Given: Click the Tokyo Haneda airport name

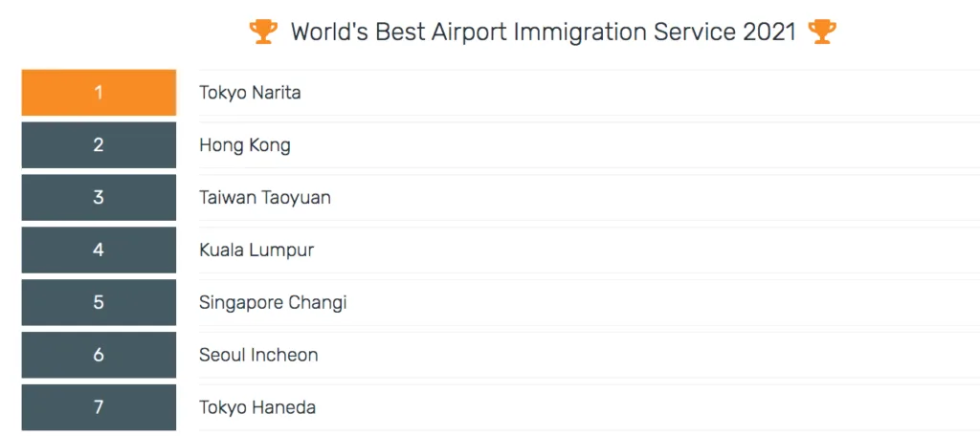Looking at the screenshot, I should (x=257, y=407).
